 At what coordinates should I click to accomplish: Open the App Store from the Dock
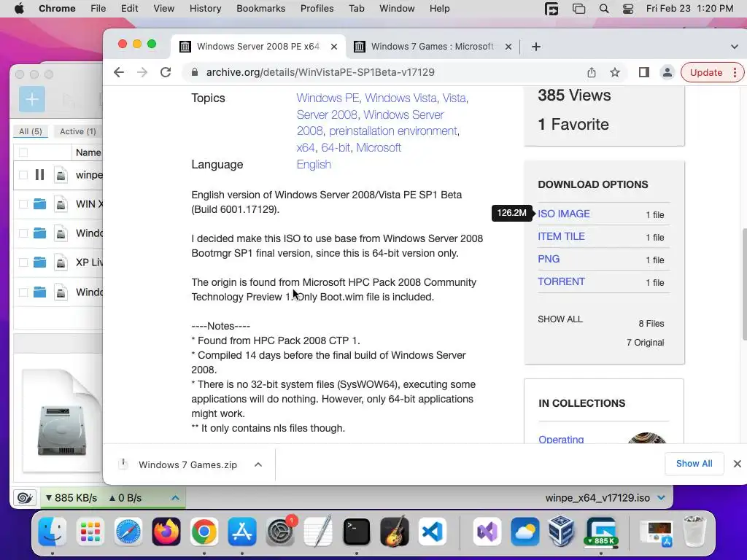(x=242, y=532)
